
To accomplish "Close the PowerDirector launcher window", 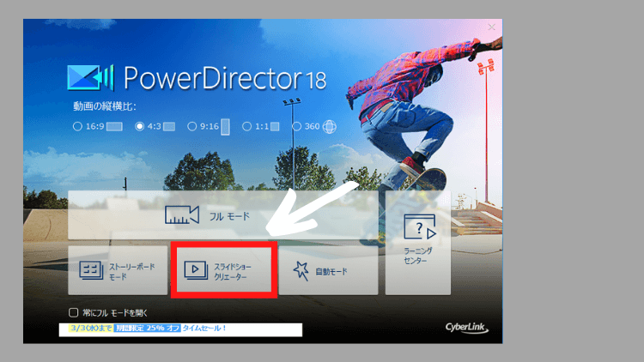I will pyautogui.click(x=491, y=27).
